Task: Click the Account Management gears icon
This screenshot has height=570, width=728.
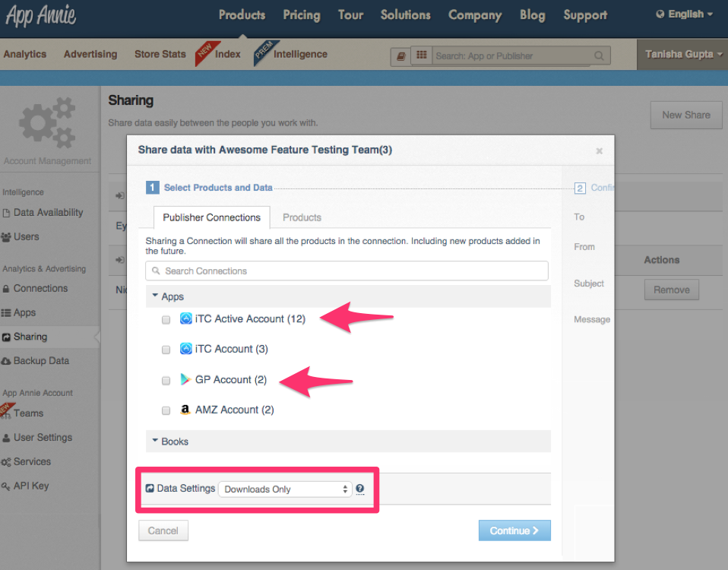Action: (x=47, y=123)
